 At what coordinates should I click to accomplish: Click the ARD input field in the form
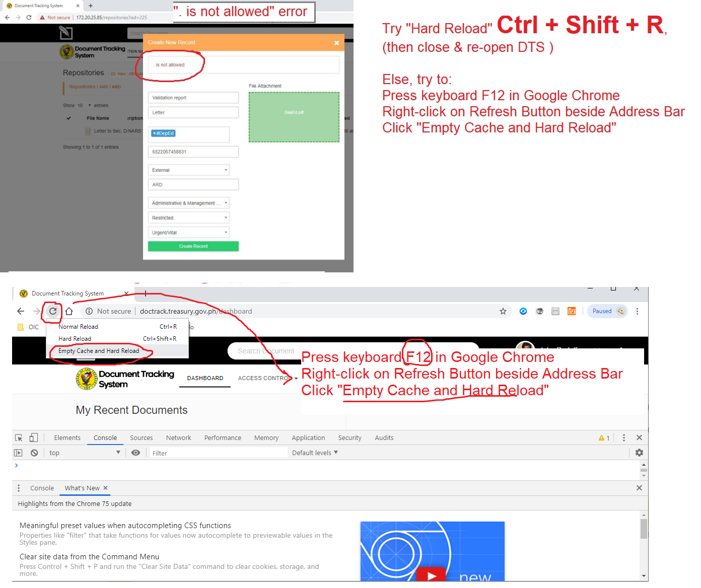pyautogui.click(x=193, y=185)
